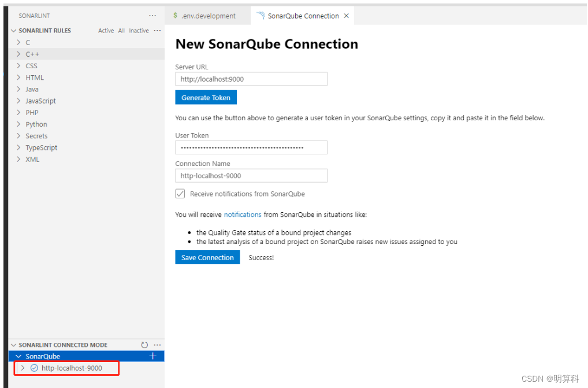This screenshot has width=588, height=388.
Task: Expand the Python rules group
Action: (18, 124)
